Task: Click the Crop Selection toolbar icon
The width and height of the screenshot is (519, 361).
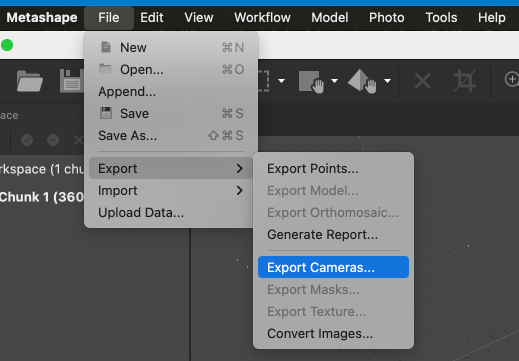Action: 464,81
